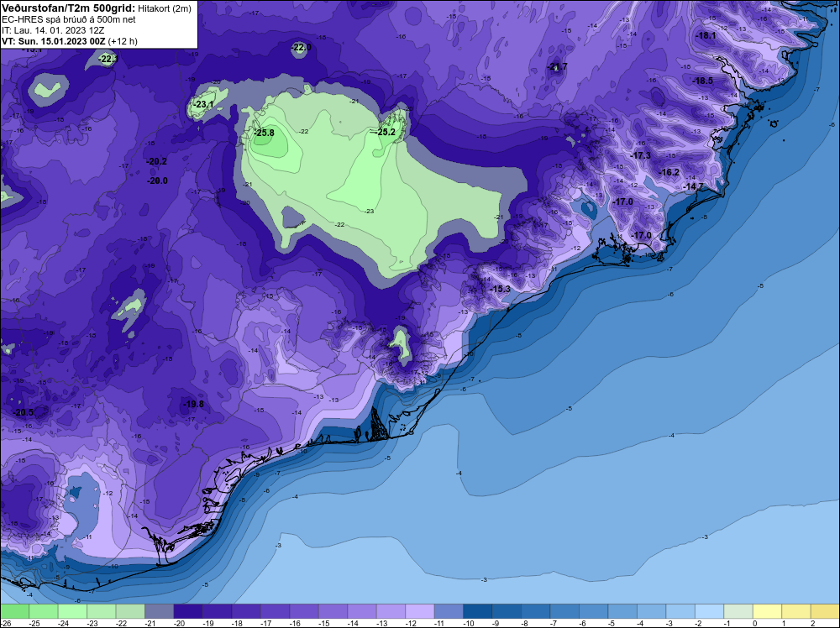Click the pale lilac legend swatch between -12 and -11

point(420,611)
